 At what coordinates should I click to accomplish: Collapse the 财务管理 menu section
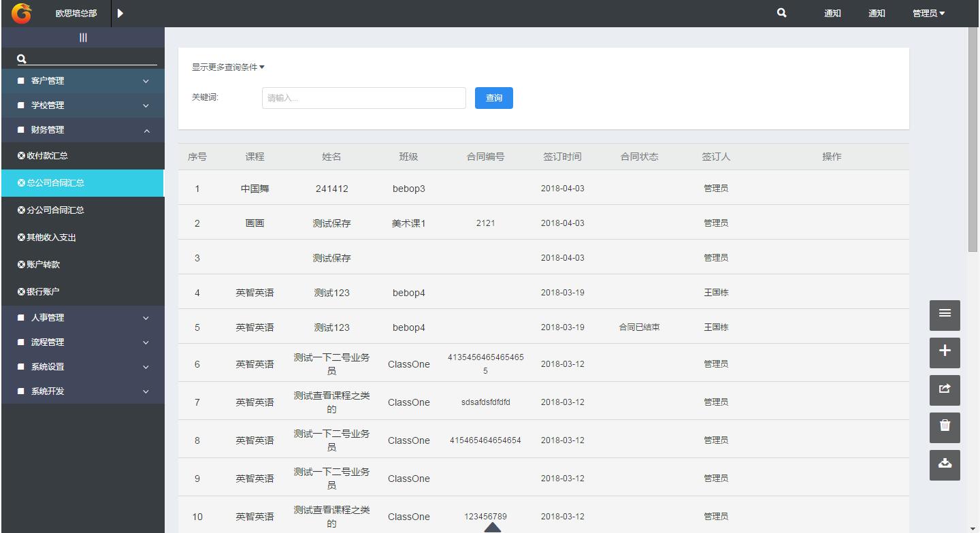pyautogui.click(x=83, y=130)
